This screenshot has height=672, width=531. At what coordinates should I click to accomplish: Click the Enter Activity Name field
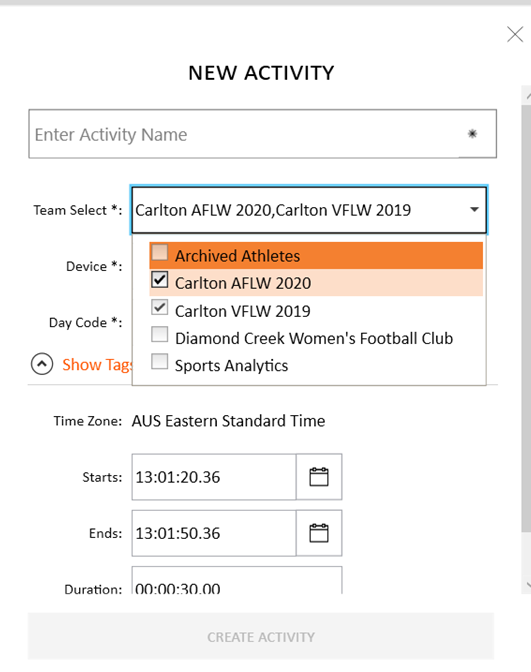point(263,134)
